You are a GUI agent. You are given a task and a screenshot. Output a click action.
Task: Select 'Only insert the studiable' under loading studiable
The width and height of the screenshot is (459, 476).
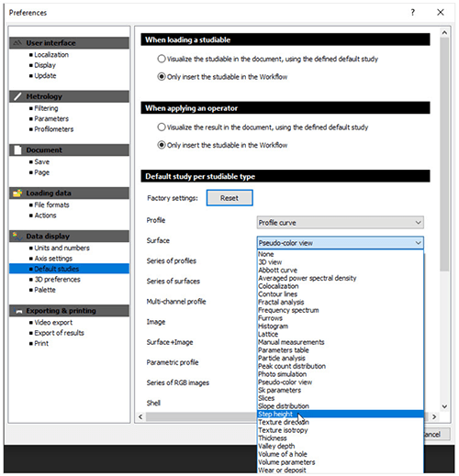pos(162,77)
